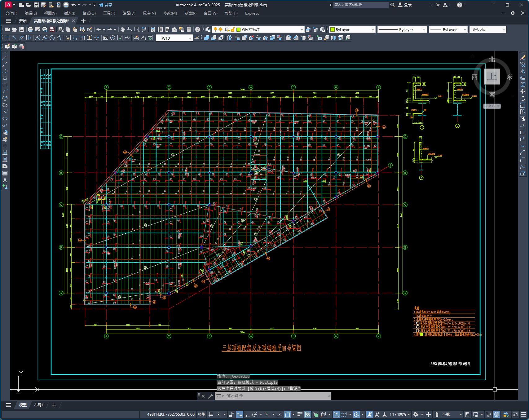The image size is (529, 420).
Task: Open the calculator tool icon
Action: 189,29
